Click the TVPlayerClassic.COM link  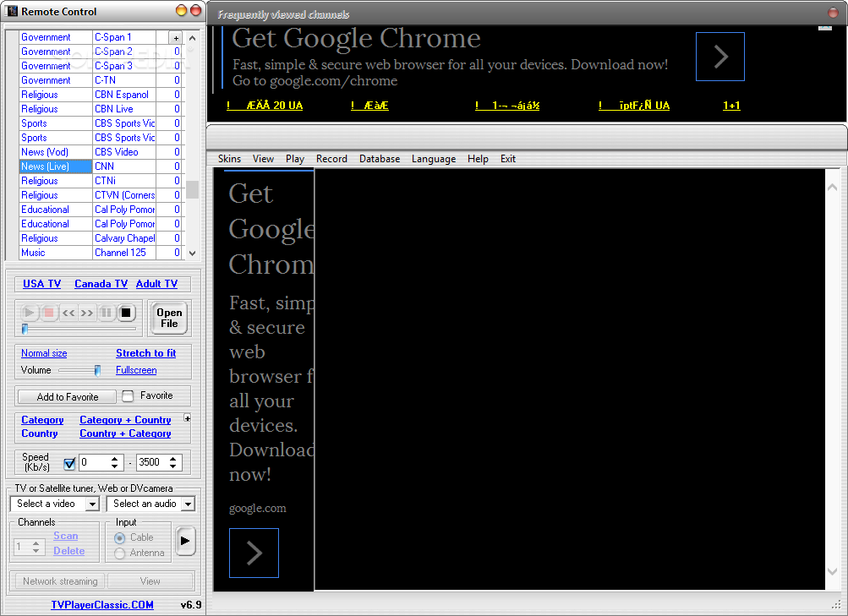point(102,605)
